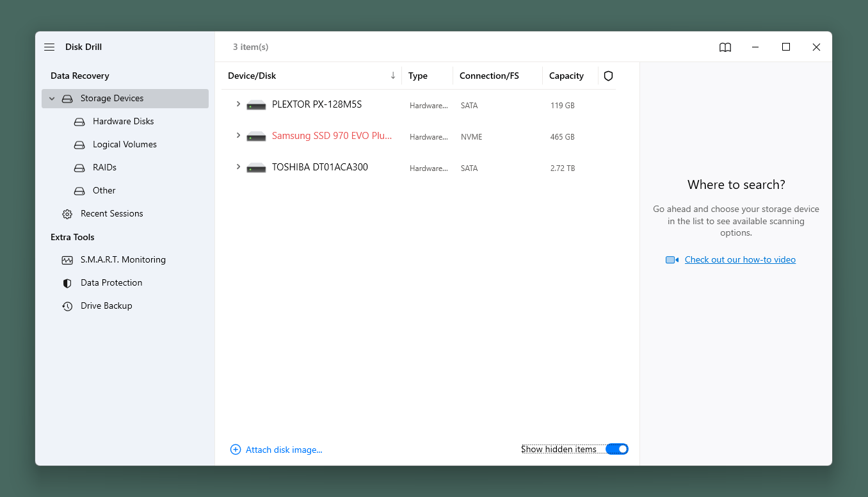Collapse the Storage Devices tree section

(52, 99)
